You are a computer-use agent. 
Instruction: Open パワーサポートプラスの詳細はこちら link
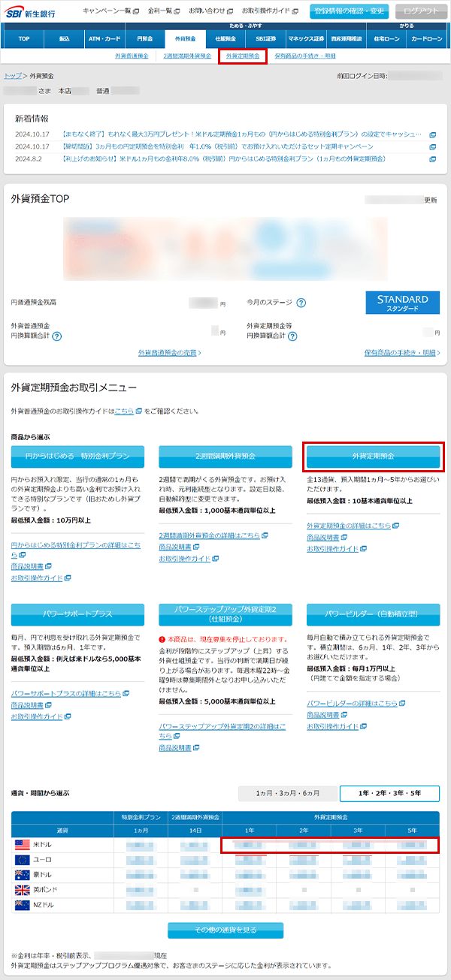click(66, 693)
